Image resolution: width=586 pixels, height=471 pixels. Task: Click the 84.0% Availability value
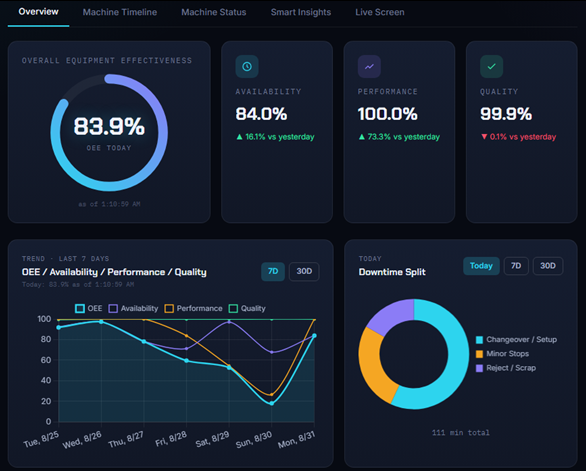click(x=261, y=114)
